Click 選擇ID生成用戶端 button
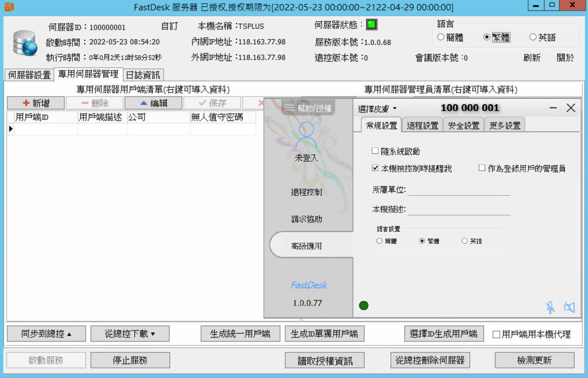This screenshot has height=378, width=588. click(x=444, y=334)
